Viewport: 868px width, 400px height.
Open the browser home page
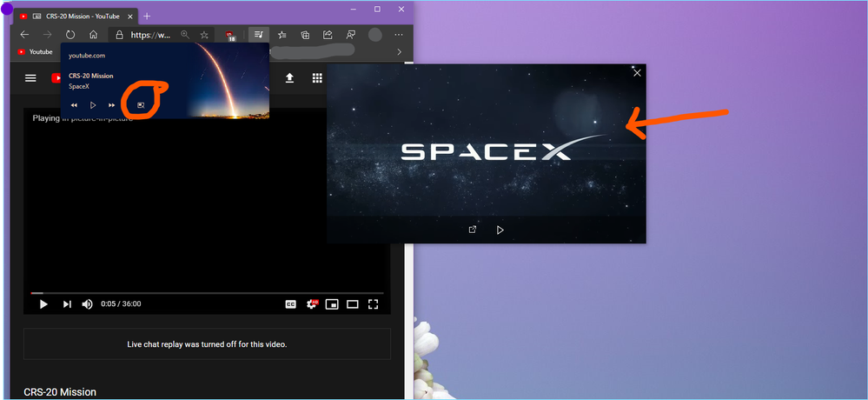[94, 35]
